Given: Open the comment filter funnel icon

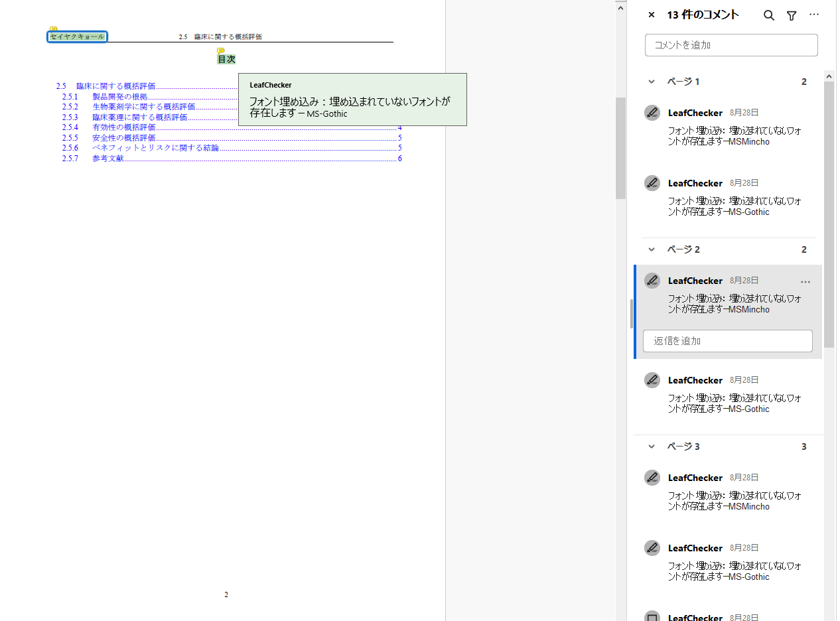Looking at the screenshot, I should click(792, 15).
